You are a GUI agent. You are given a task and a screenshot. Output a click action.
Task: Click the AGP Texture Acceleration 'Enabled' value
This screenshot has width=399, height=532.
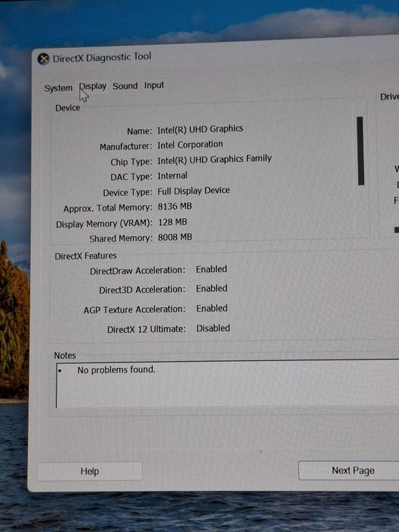pyautogui.click(x=212, y=309)
